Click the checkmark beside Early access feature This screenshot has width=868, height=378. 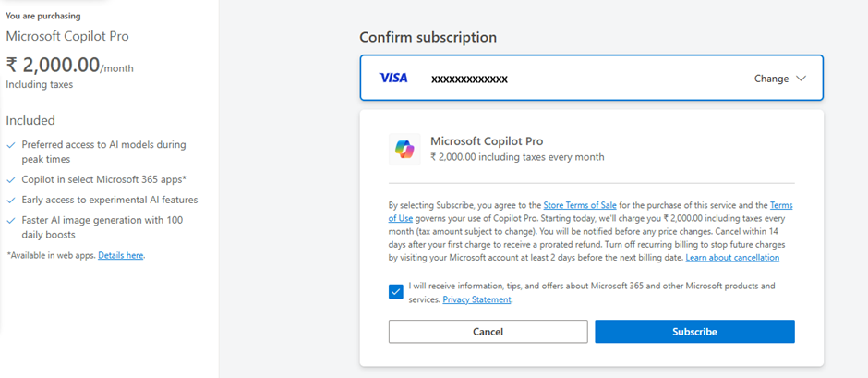coord(10,200)
